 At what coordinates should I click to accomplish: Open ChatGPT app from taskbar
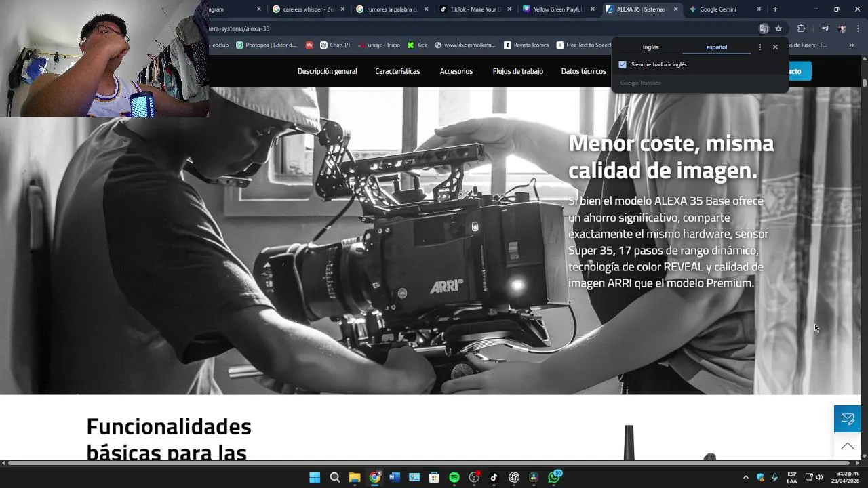click(514, 477)
